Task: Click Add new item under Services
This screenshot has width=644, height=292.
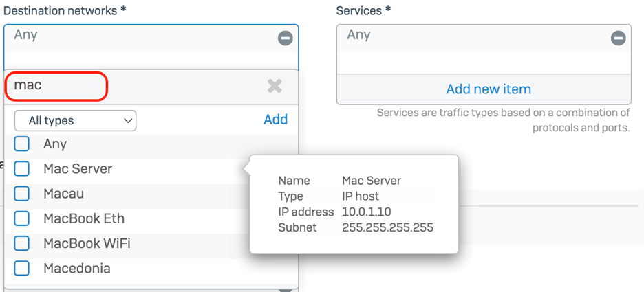Action: coord(488,89)
